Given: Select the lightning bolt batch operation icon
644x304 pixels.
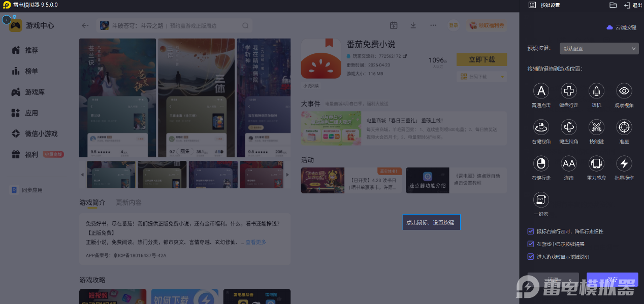Looking at the screenshot, I should [624, 163].
